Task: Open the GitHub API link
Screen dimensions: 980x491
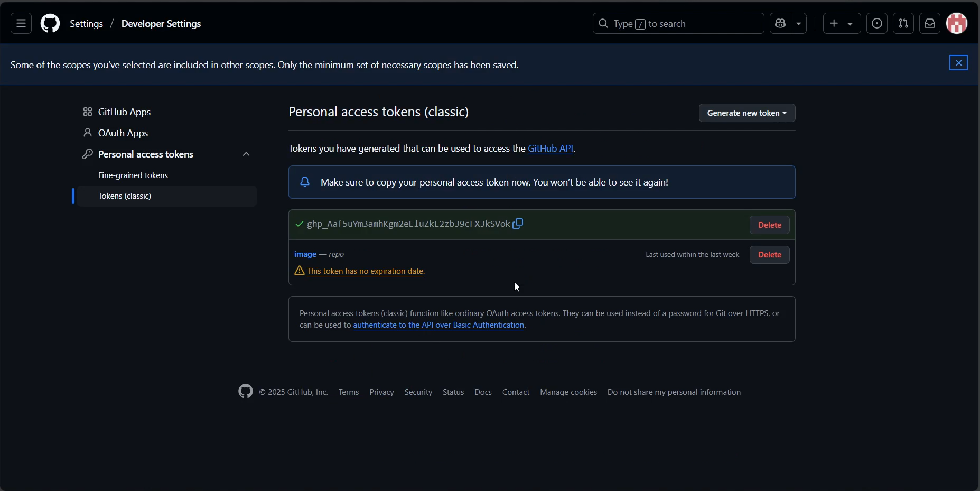Action: [x=550, y=149]
